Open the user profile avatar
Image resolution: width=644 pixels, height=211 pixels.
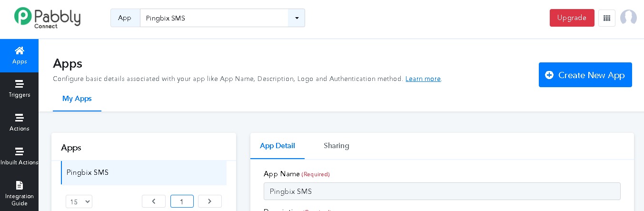pos(628,18)
